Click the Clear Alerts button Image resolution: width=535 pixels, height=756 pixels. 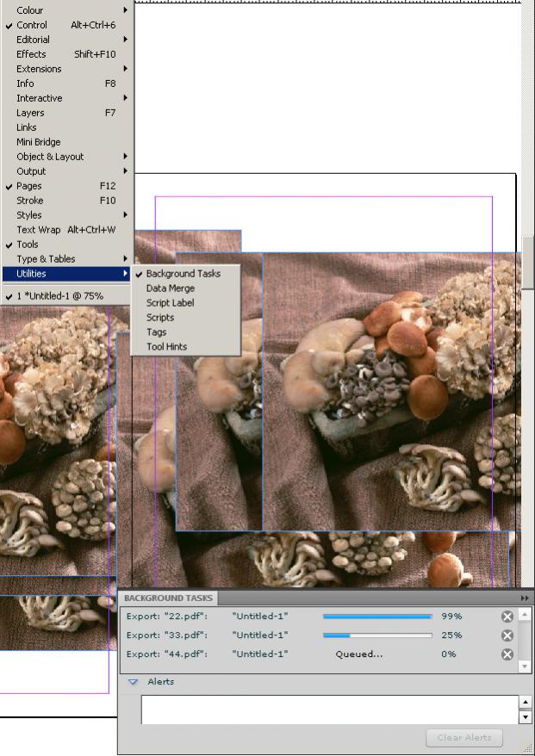pos(464,738)
